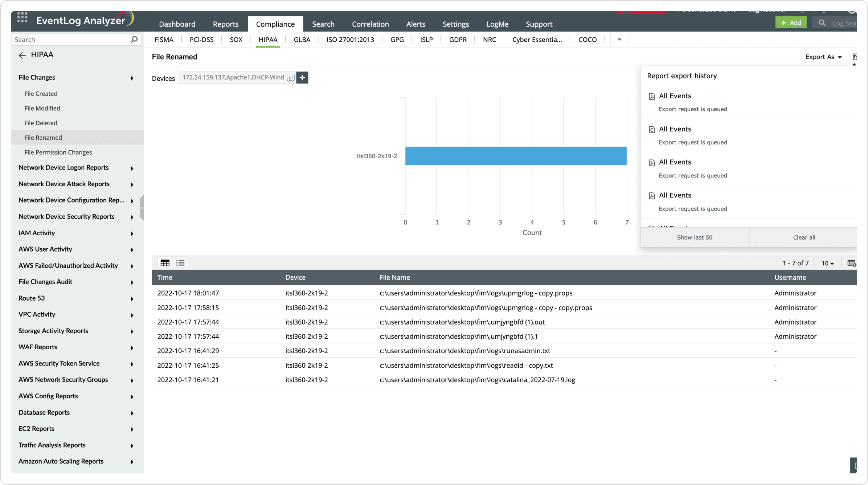Click the device picker icon in Devices field
The width and height of the screenshot is (868, 485).
[x=290, y=78]
